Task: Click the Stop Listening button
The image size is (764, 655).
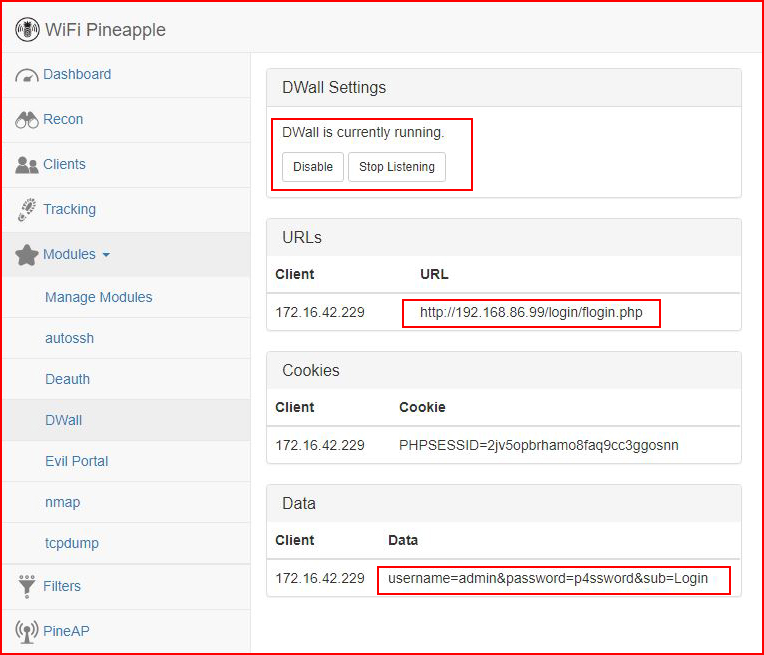Action: click(397, 167)
